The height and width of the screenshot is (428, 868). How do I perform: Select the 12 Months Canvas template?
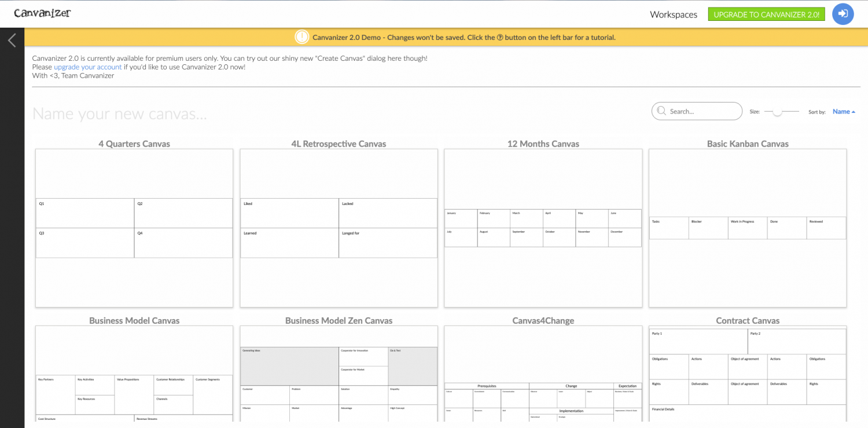click(x=543, y=226)
